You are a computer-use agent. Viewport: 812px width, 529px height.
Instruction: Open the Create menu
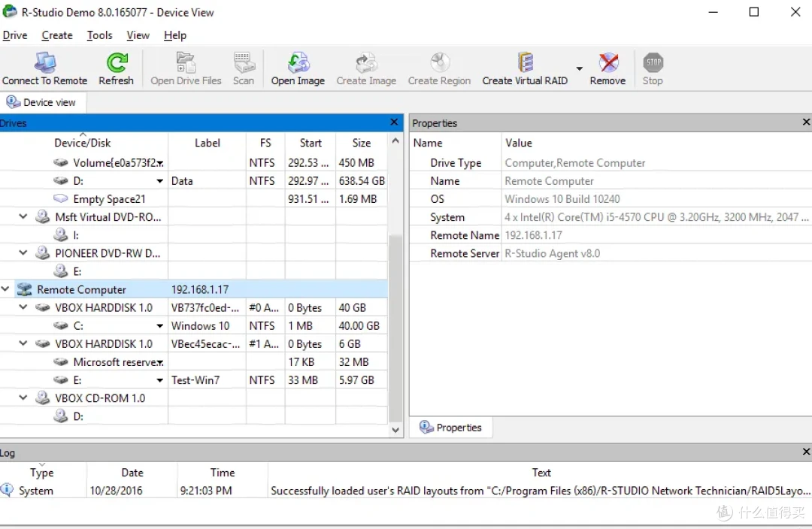coord(57,35)
